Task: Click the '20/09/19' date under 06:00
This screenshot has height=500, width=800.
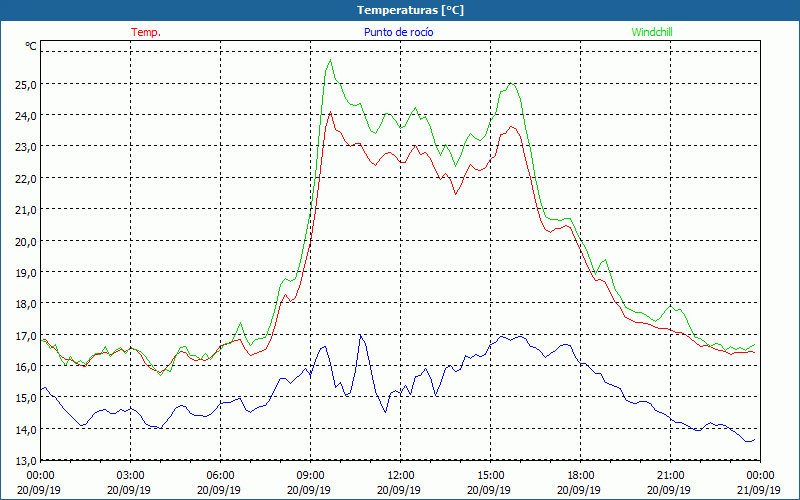Action: 218,490
